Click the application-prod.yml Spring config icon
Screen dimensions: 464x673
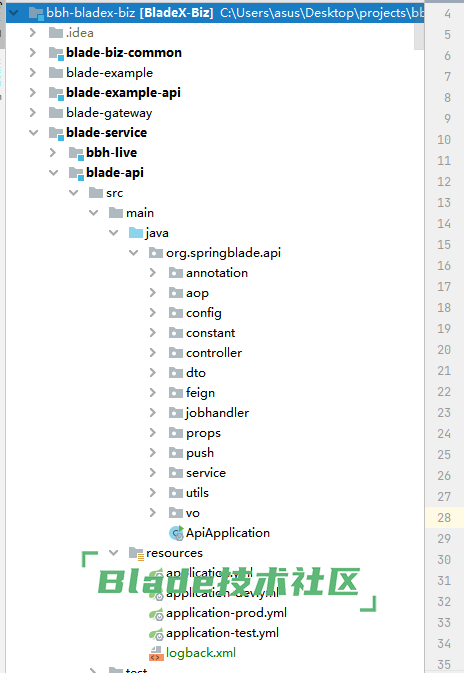point(156,614)
